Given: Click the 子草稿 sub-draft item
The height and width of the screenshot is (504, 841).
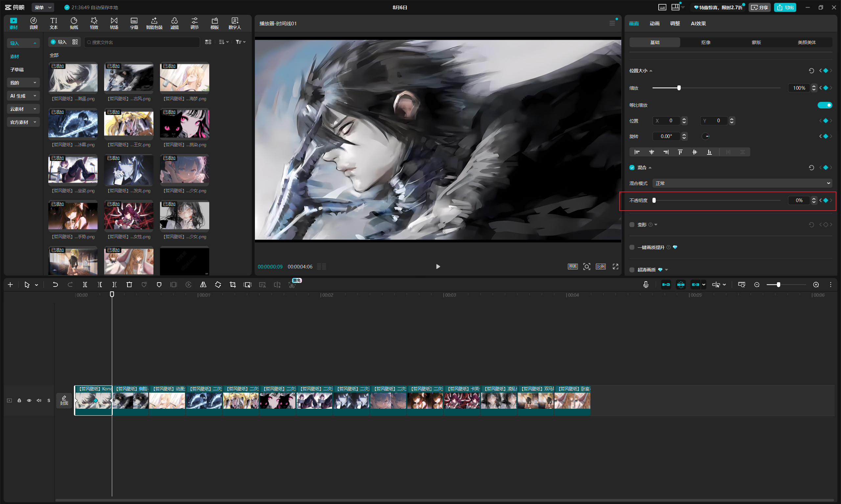Looking at the screenshot, I should [x=17, y=70].
